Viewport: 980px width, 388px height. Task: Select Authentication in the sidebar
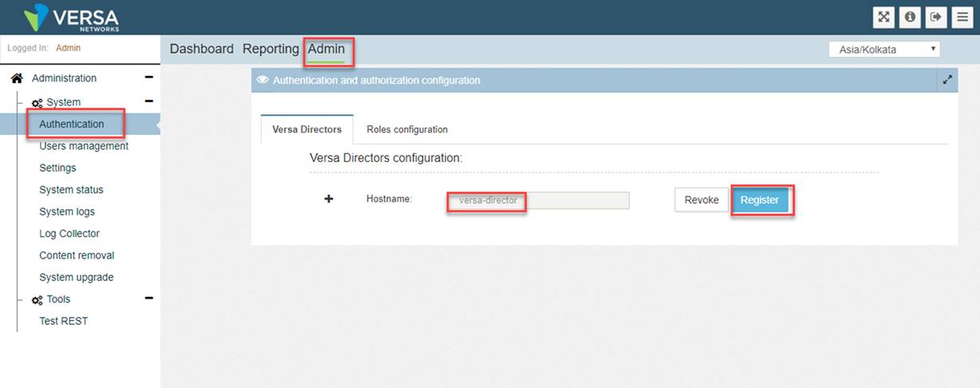coord(72,125)
